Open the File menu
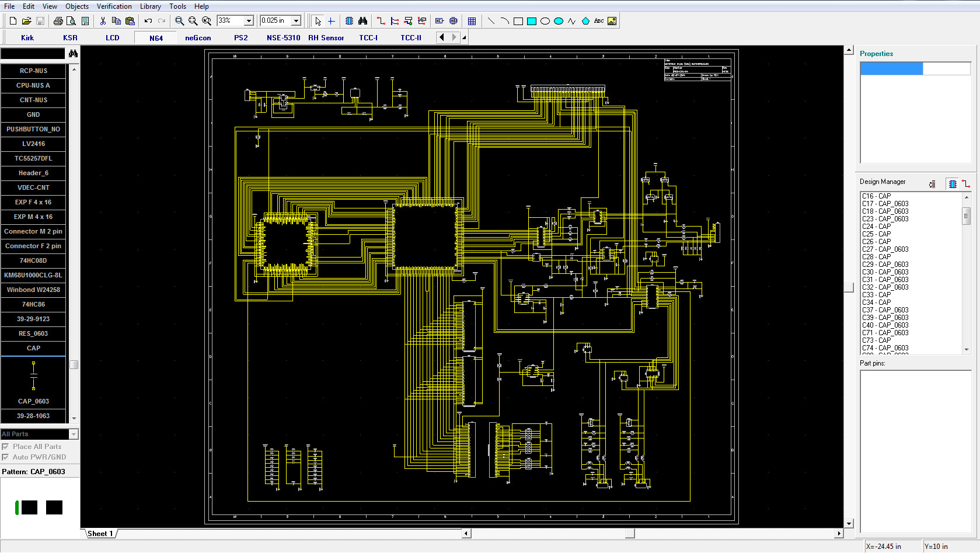Viewport: 980px width, 553px height. coord(9,6)
